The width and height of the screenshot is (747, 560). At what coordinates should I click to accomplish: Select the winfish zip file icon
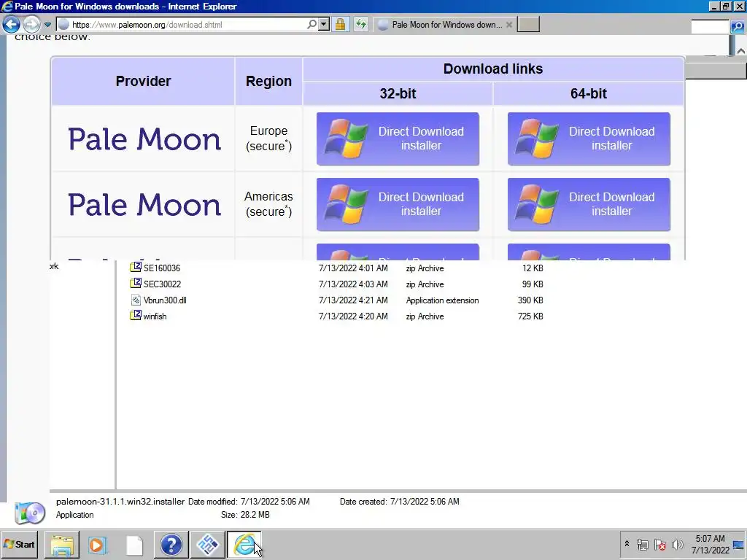coord(136,315)
